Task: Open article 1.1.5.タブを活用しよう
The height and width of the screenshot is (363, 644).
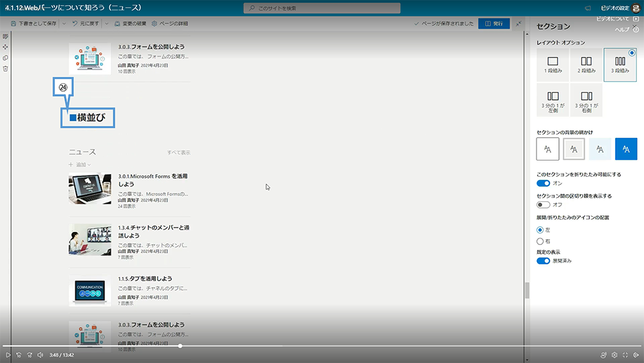Action: click(145, 279)
